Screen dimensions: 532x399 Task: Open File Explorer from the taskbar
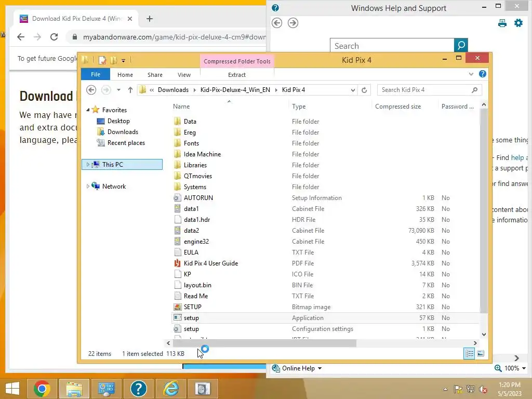click(x=74, y=389)
